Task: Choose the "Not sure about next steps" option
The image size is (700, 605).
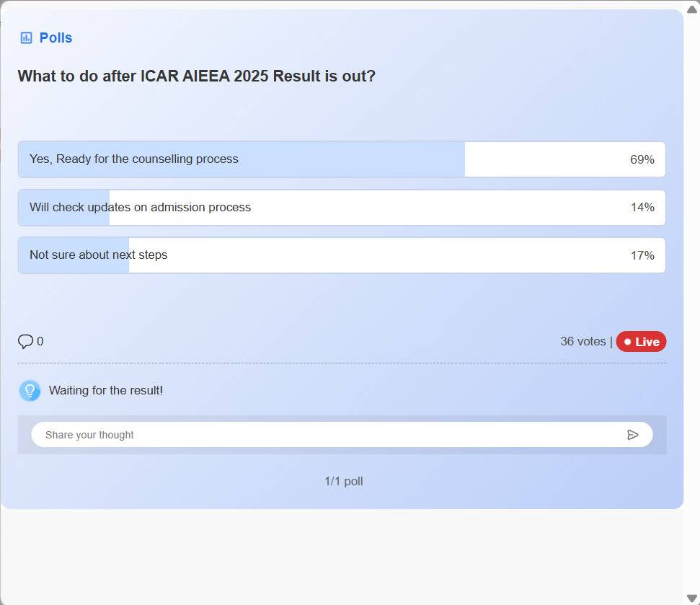Action: [x=99, y=255]
